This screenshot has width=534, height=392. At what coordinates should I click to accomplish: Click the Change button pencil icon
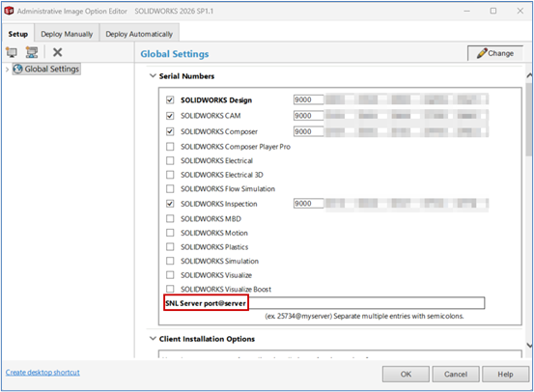point(482,53)
